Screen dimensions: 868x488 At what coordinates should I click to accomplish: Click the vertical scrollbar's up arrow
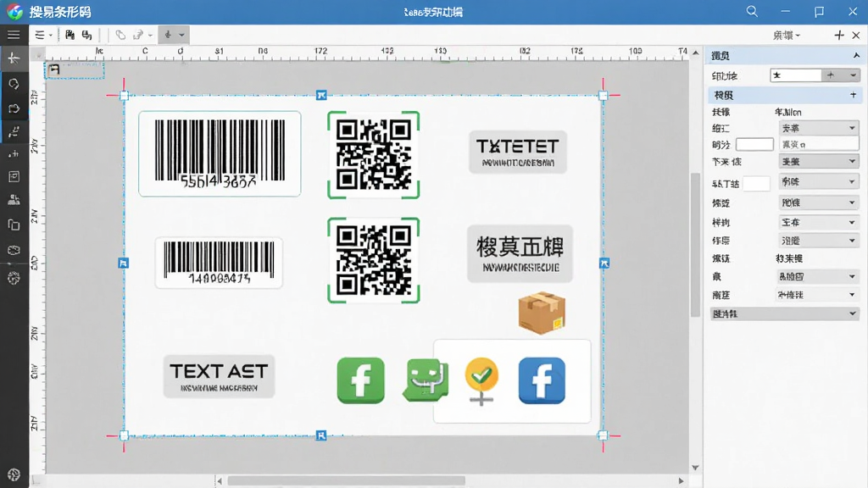coord(695,53)
